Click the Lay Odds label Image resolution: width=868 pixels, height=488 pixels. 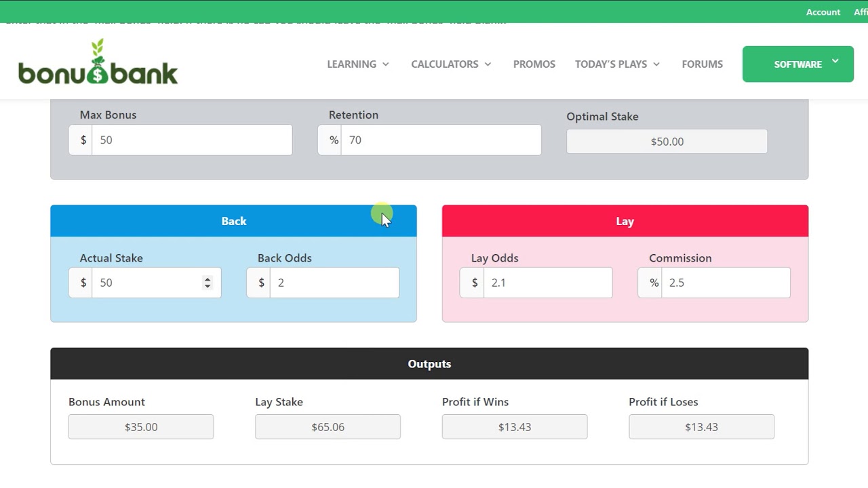coord(494,258)
